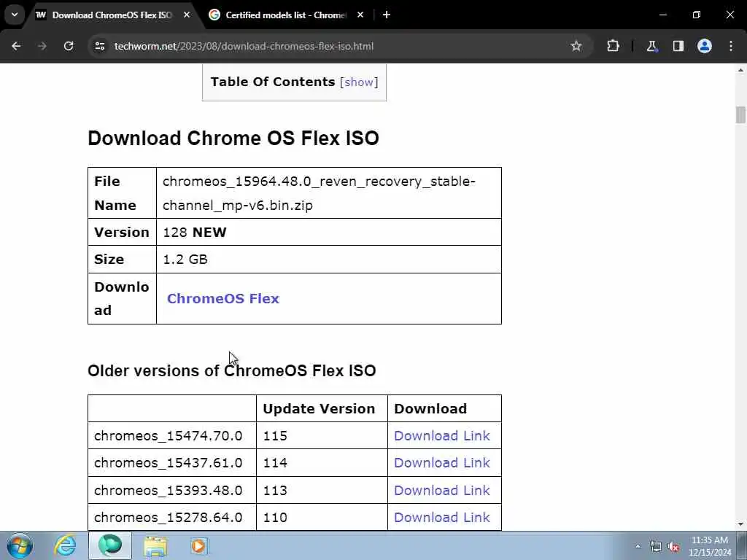
Task: Open the Windows Start menu
Action: pyautogui.click(x=20, y=545)
